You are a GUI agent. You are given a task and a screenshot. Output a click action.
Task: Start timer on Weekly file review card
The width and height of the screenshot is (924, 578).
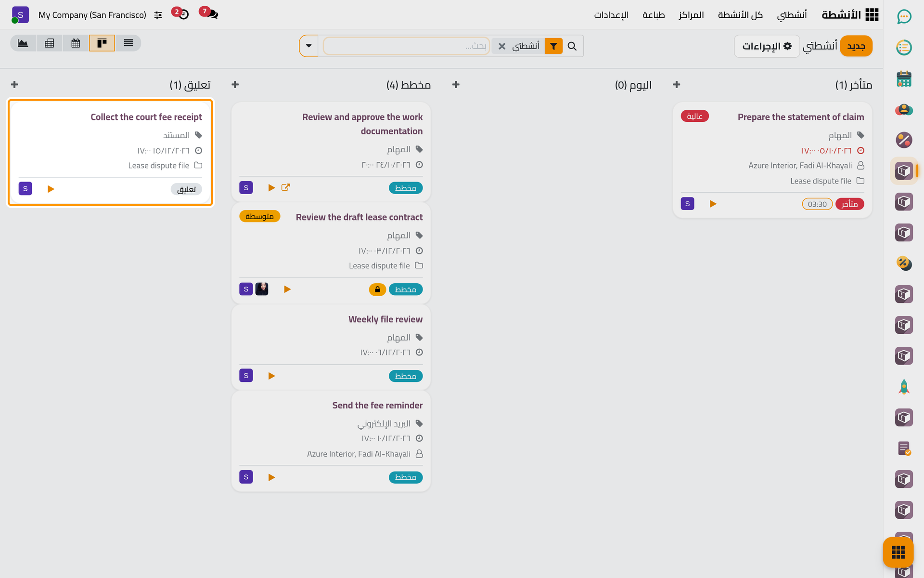coord(271,376)
